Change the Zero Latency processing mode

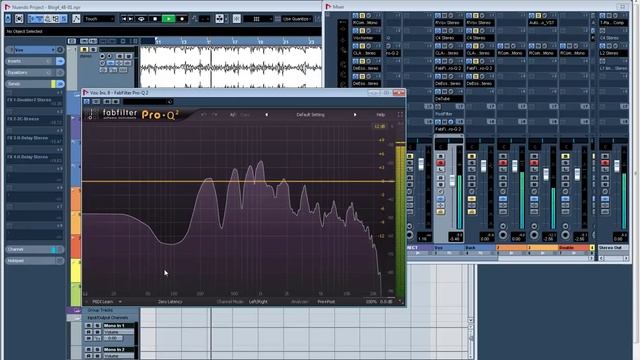click(170, 302)
